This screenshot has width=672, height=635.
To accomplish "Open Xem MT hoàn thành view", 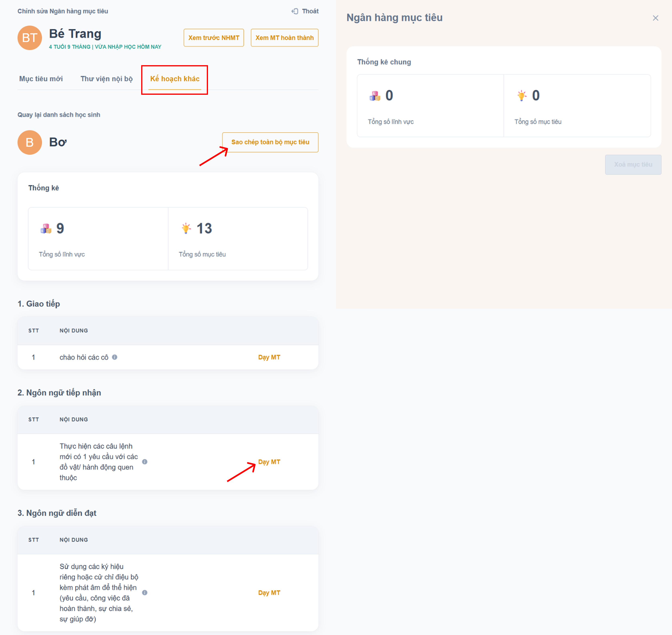I will point(284,38).
